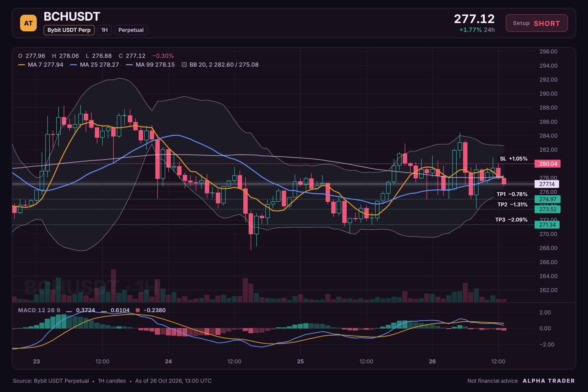Click the 280.04 stop-loss price tag

click(547, 164)
